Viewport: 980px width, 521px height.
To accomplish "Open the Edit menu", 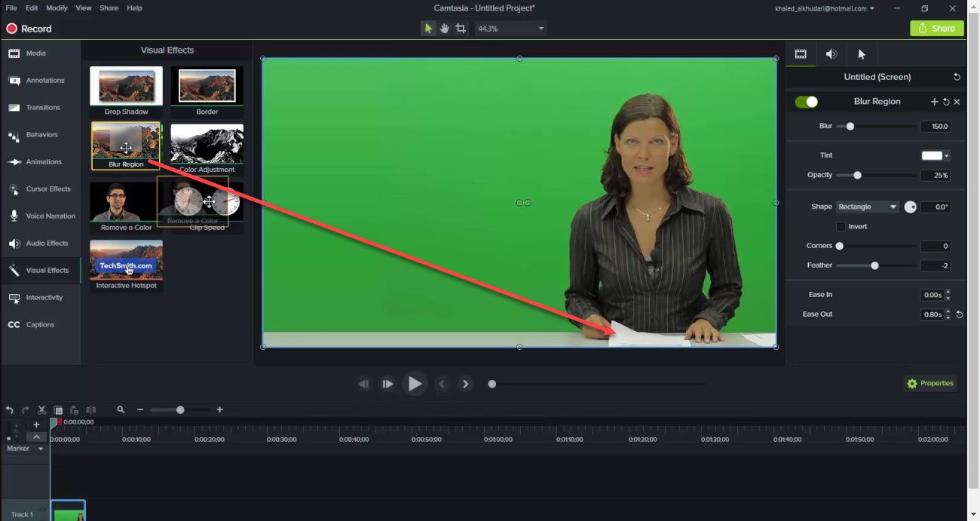I will (32, 8).
